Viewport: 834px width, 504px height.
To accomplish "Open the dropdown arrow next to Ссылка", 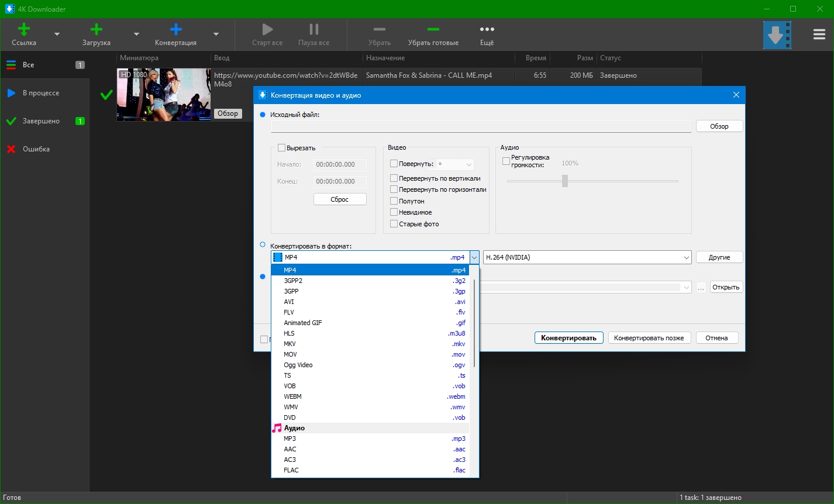I will 57,34.
